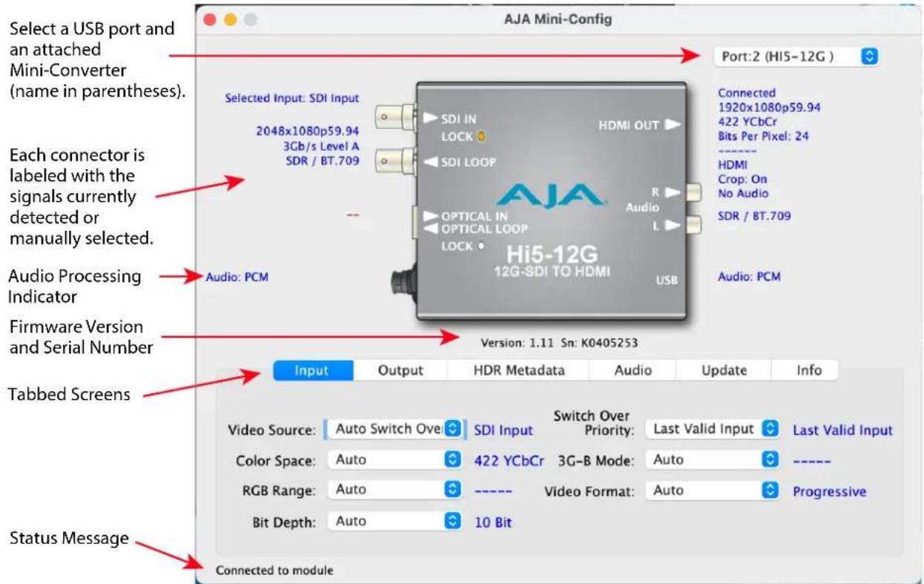Click the '1920x1080p59.94' output format text
The height and width of the screenshot is (584, 924).
pyautogui.click(x=769, y=108)
